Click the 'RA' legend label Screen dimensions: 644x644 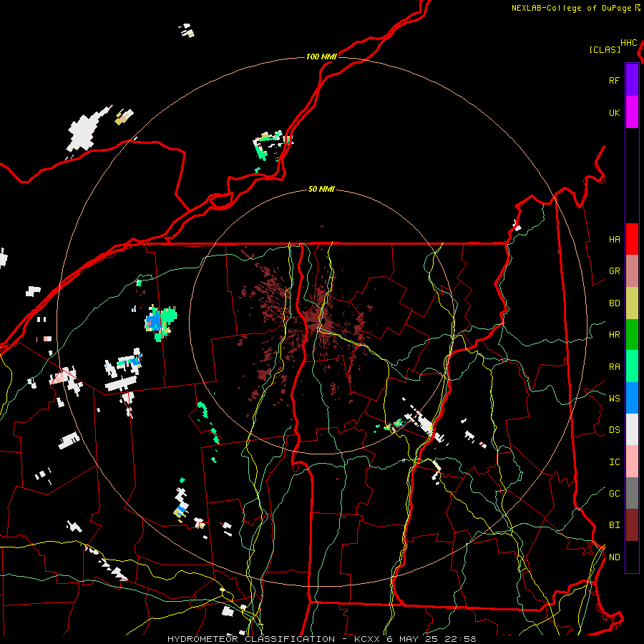tap(614, 367)
